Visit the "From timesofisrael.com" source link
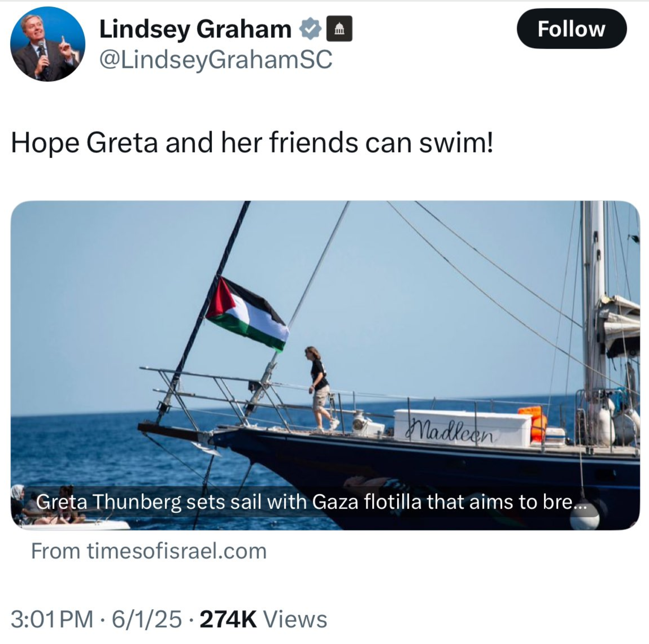 tap(149, 551)
